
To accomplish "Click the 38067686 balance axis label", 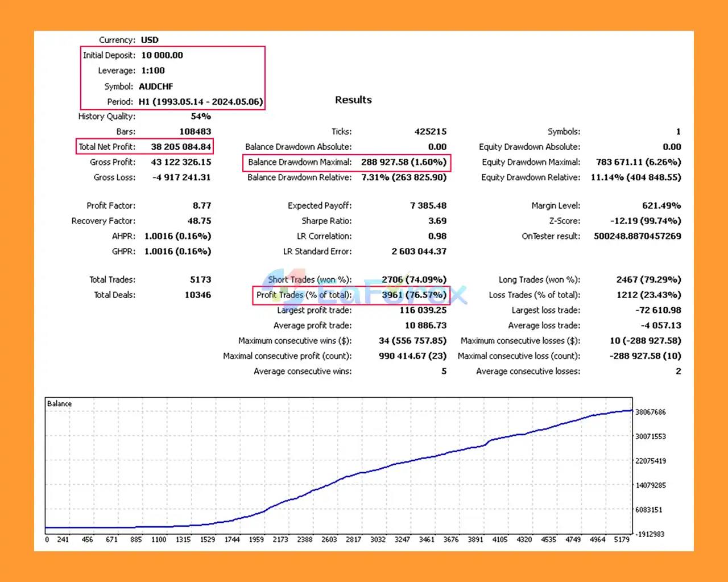I will [x=650, y=412].
